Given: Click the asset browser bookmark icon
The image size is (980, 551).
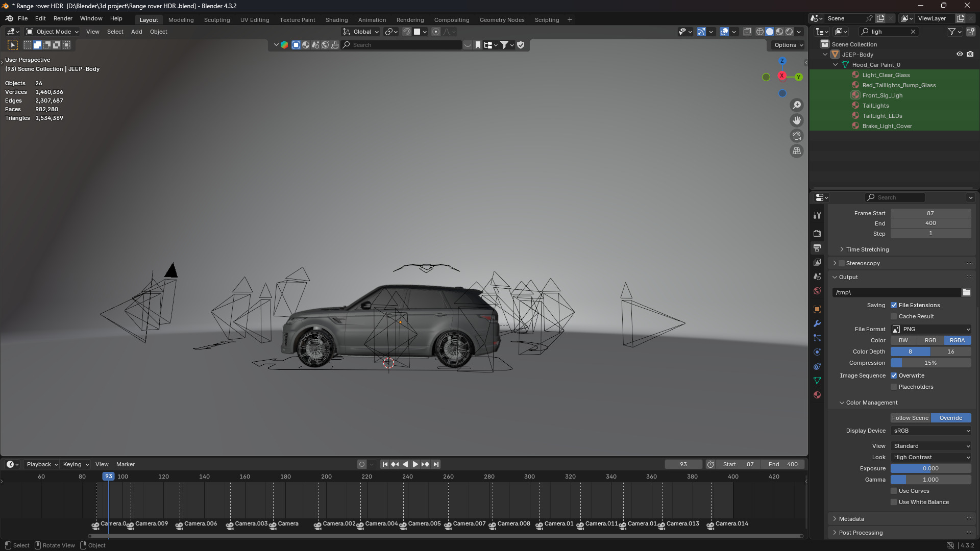Looking at the screenshot, I should pyautogui.click(x=478, y=45).
